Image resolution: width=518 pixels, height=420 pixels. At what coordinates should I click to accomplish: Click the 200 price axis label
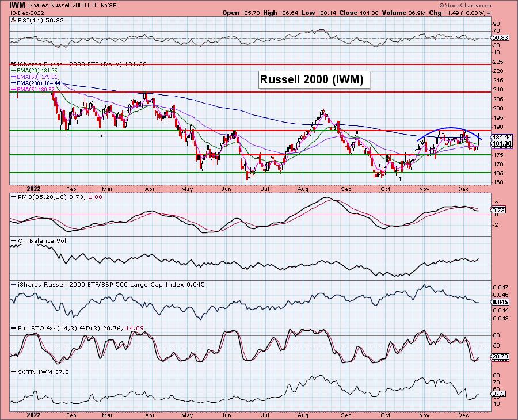[x=498, y=109]
